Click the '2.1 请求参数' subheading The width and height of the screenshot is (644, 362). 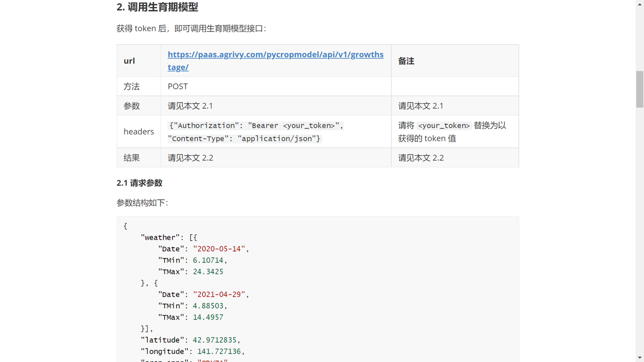coord(139,183)
